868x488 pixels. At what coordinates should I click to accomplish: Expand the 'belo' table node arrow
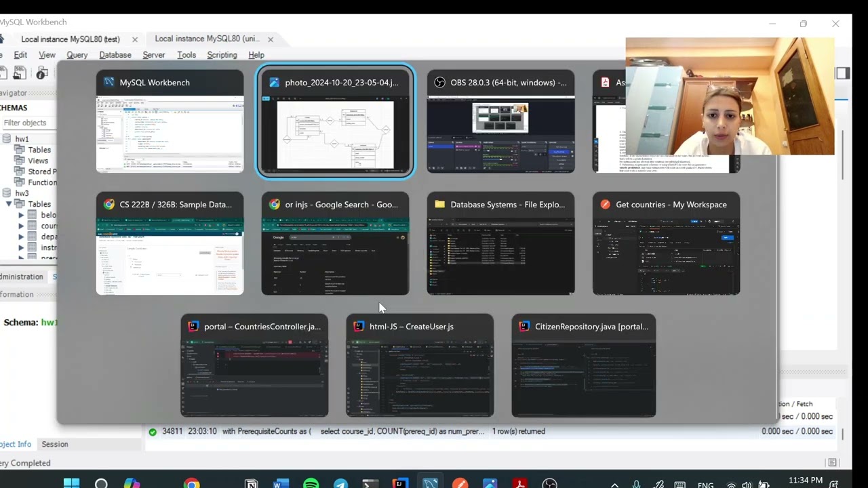tap(21, 215)
